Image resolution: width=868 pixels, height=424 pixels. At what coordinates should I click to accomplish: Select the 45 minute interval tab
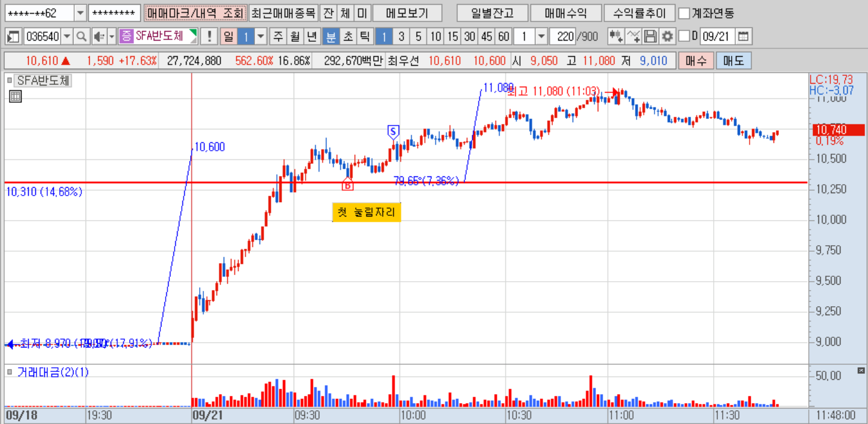click(487, 36)
